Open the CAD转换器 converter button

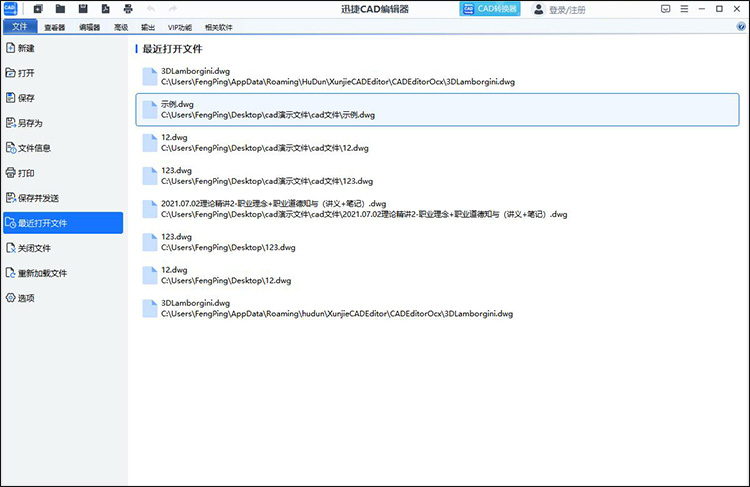point(490,9)
